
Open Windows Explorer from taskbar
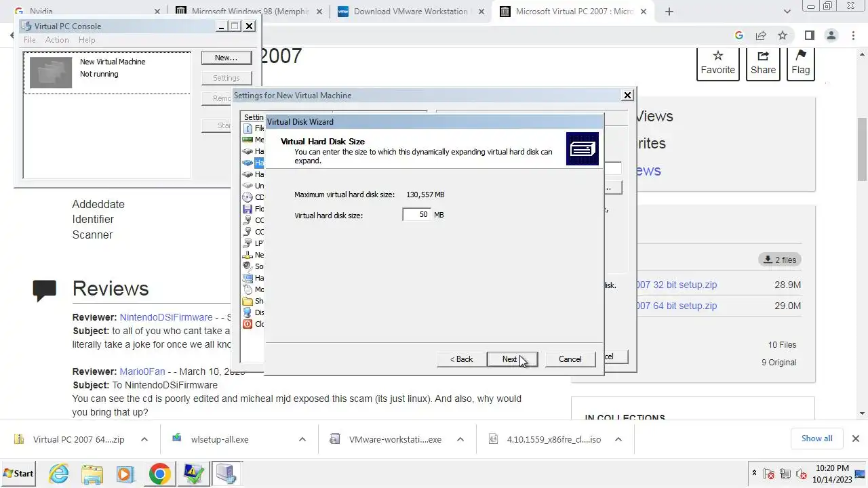[x=92, y=474]
